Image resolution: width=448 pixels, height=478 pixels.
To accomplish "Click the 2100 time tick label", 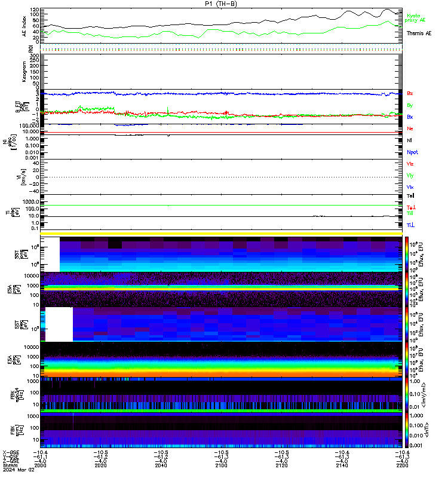I will click(x=221, y=465).
